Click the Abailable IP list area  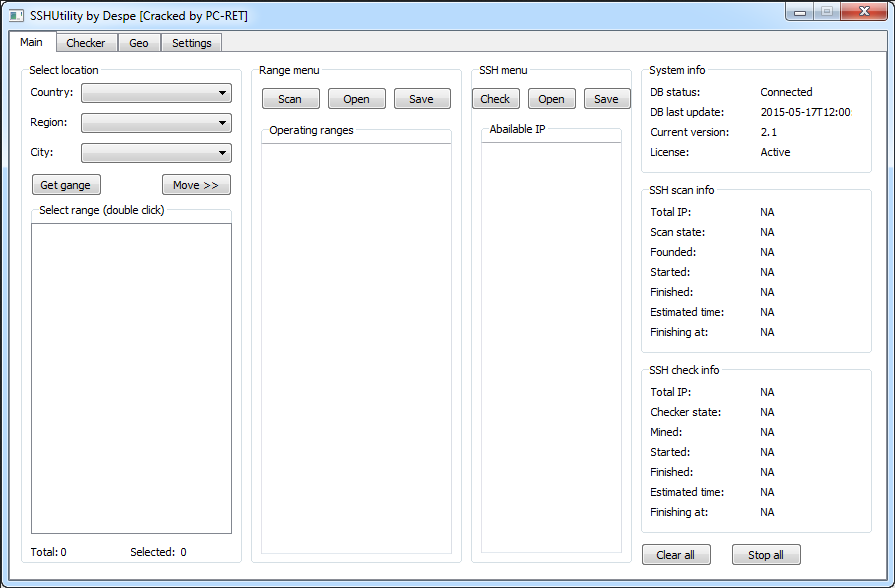(551, 348)
